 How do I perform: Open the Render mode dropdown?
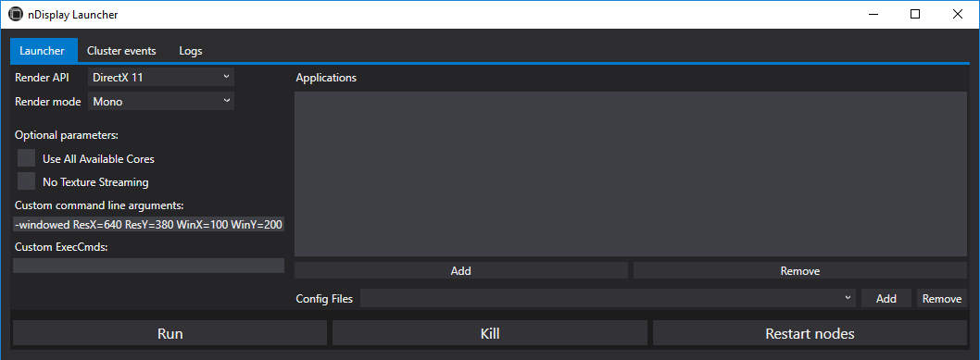pyautogui.click(x=161, y=101)
